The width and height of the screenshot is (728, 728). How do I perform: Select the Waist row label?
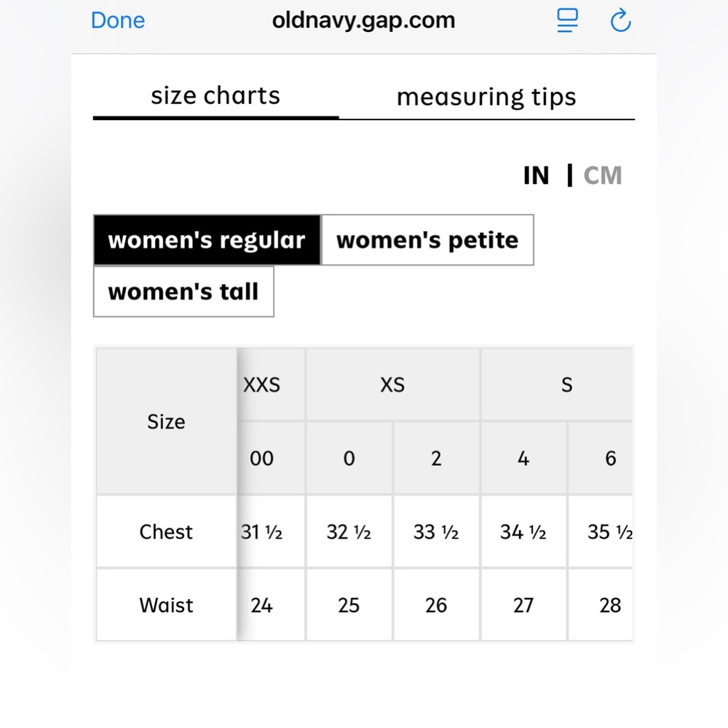tap(166, 605)
